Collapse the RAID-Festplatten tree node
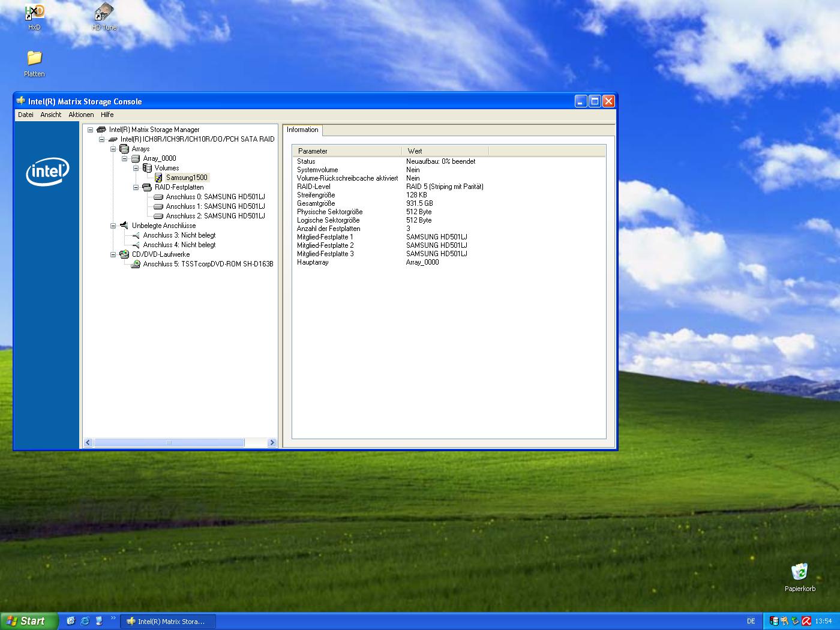 click(136, 187)
